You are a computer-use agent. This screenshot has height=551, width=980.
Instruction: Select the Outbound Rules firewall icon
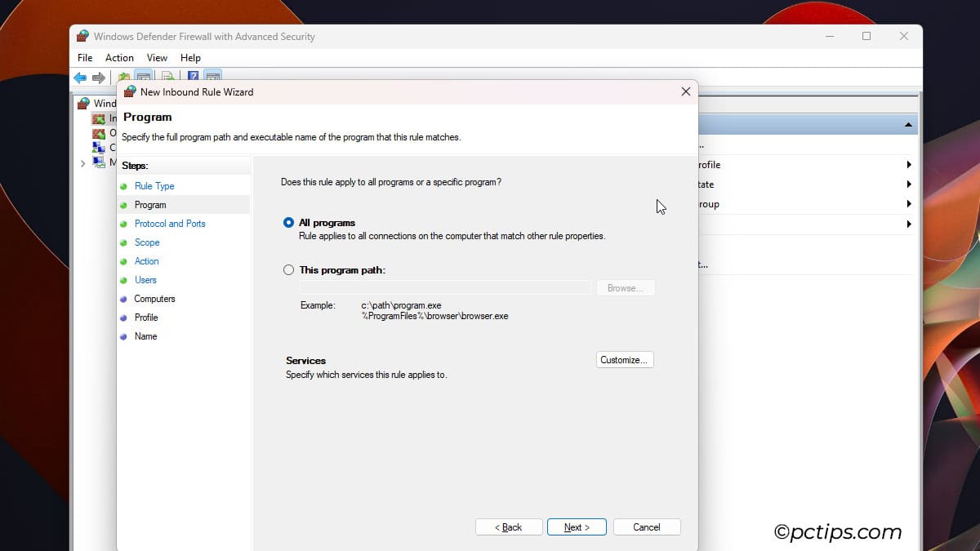(x=100, y=133)
